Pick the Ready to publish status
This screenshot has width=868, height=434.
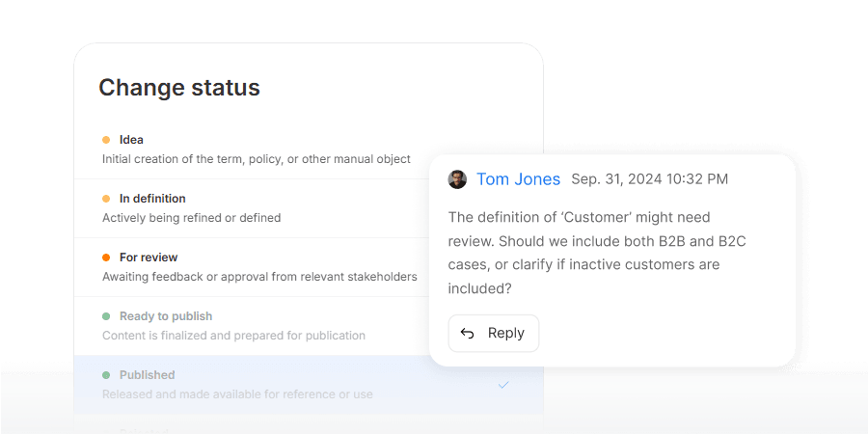click(x=166, y=316)
